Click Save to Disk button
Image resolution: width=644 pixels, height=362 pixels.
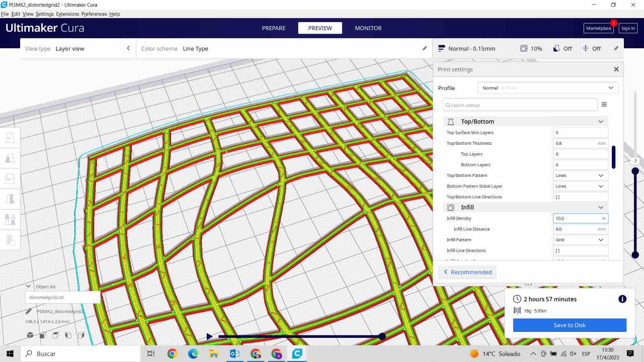(570, 325)
